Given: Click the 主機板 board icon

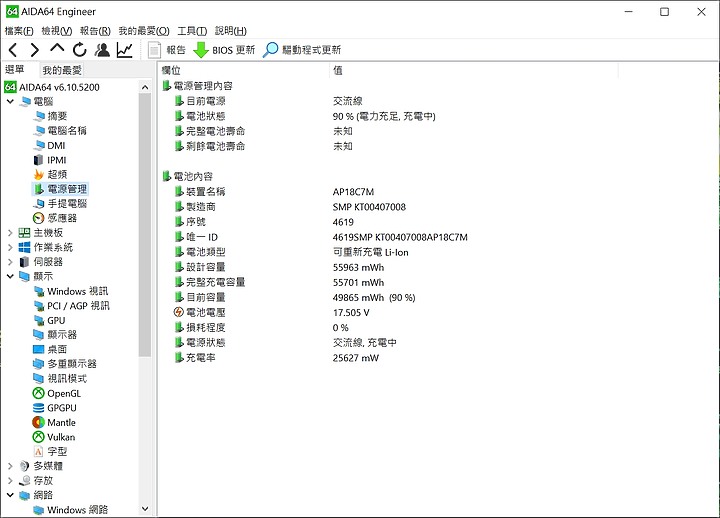Looking at the screenshot, I should (x=24, y=233).
